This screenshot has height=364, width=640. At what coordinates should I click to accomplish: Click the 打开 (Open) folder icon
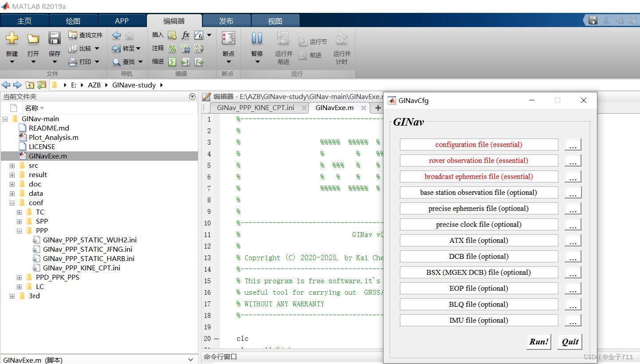(x=33, y=39)
